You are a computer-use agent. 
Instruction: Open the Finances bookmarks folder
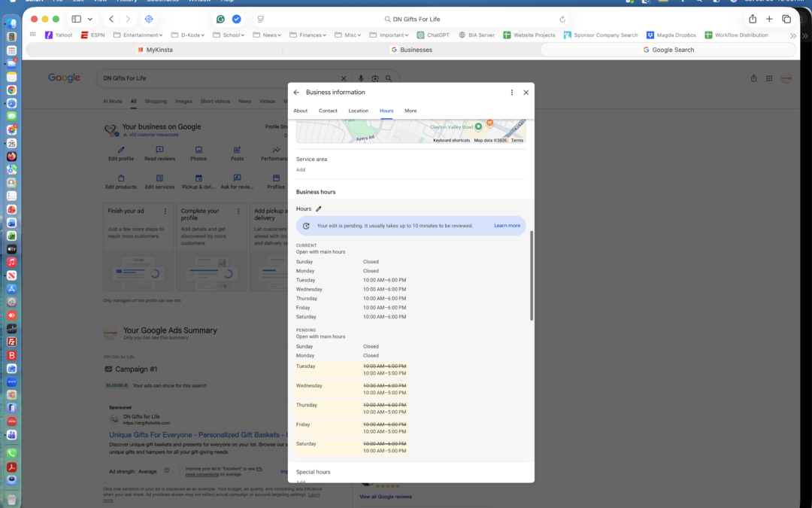[x=308, y=35]
